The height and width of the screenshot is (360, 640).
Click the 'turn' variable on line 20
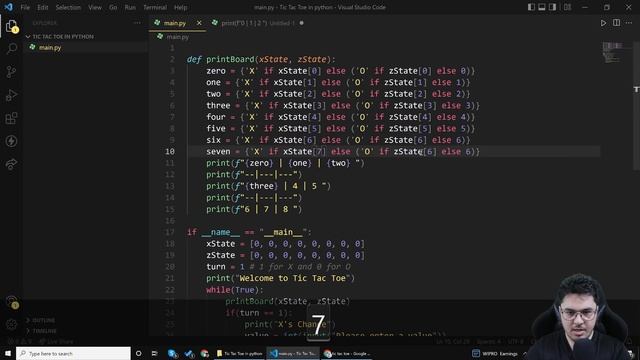pos(216,267)
